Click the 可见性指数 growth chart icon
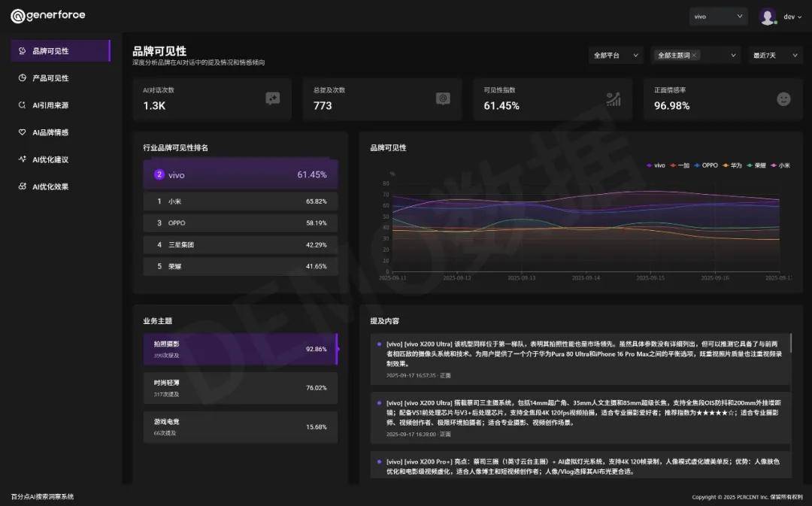812x506 pixels. (614, 98)
